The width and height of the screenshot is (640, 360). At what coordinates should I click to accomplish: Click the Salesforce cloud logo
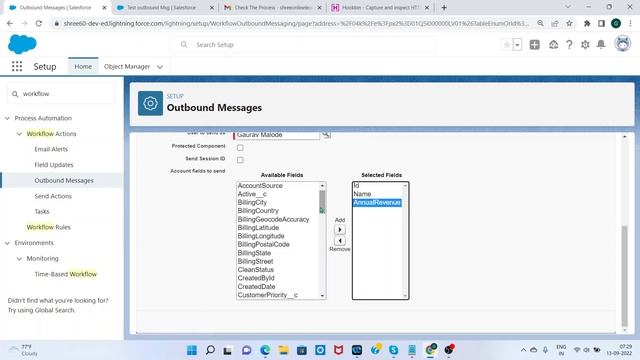coord(22,44)
